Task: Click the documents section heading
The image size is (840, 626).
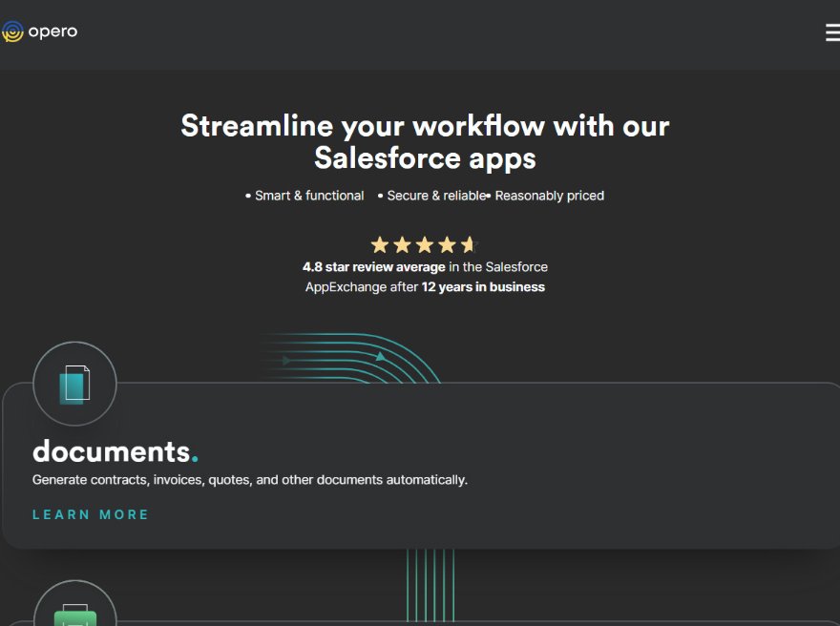Action: click(115, 451)
